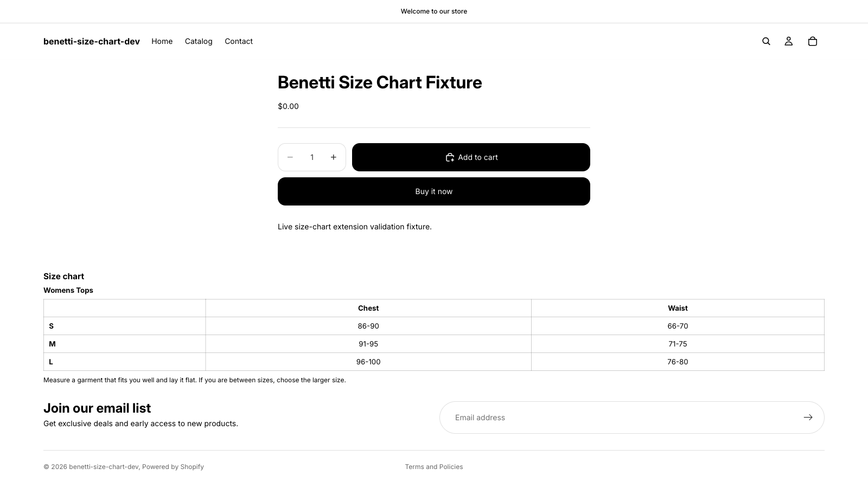
Task: Open the Catalog menu item
Action: point(199,41)
